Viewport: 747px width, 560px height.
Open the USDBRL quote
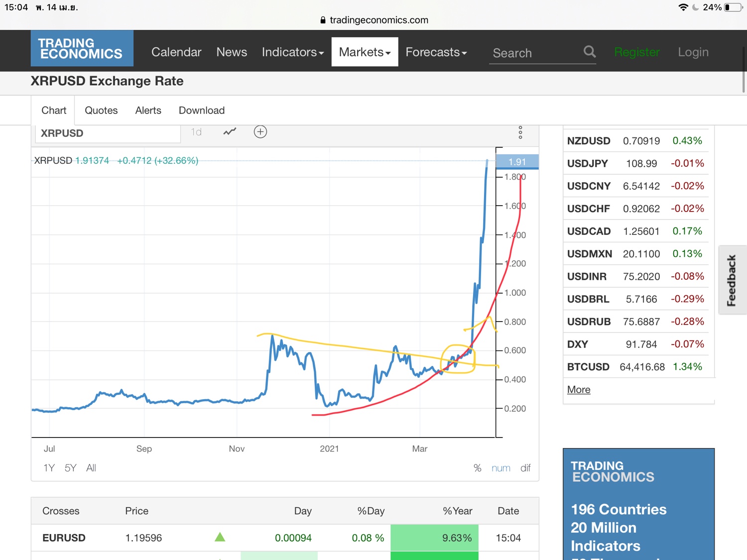pyautogui.click(x=588, y=299)
